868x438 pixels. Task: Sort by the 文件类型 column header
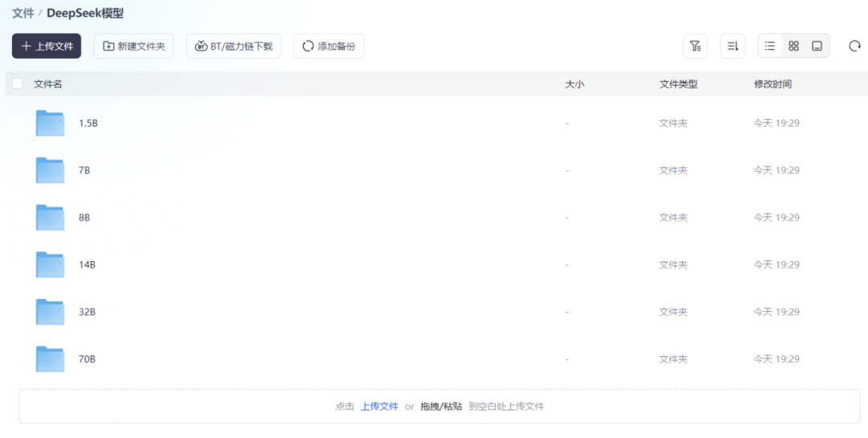point(678,84)
